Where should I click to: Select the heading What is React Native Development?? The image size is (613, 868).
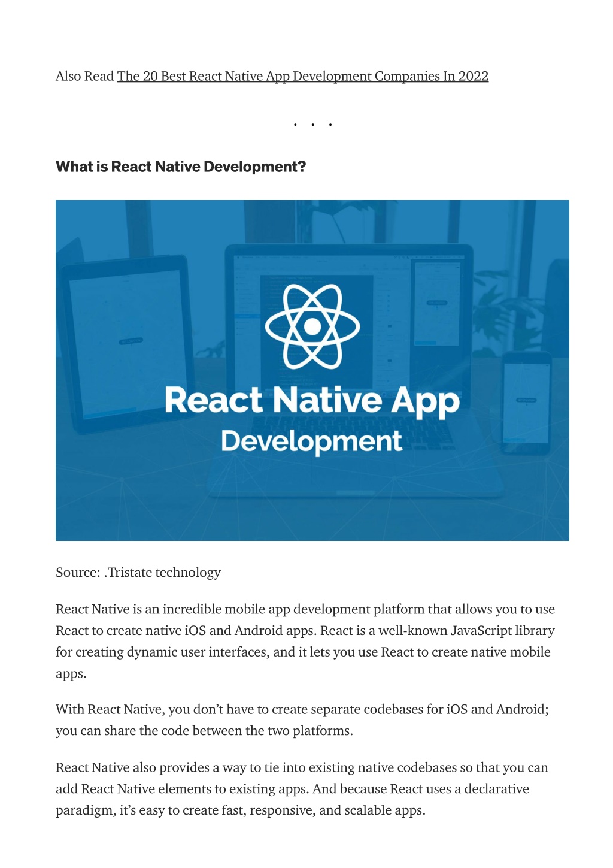tap(181, 167)
